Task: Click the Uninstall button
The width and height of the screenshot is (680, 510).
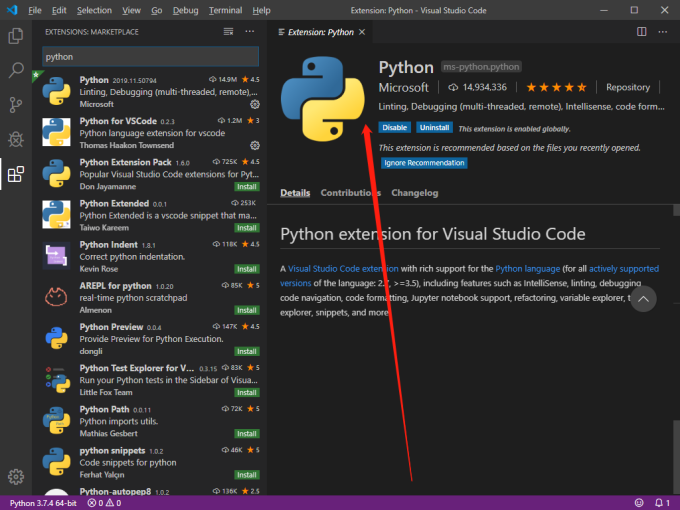Action: pyautogui.click(x=434, y=128)
